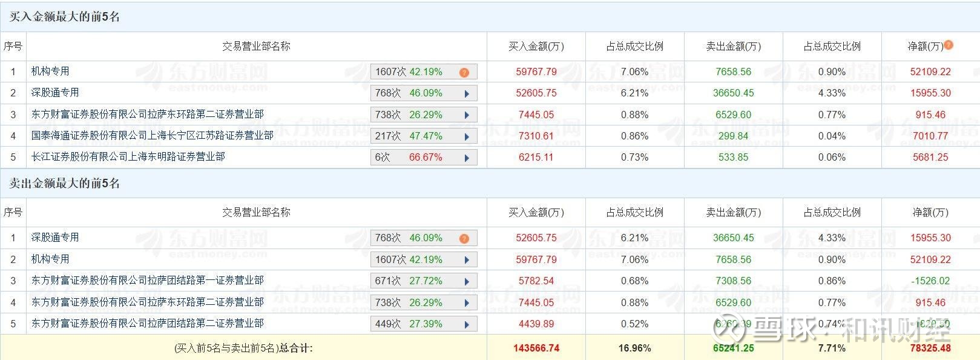Click 深股通专用 name in the sell table

point(55,238)
